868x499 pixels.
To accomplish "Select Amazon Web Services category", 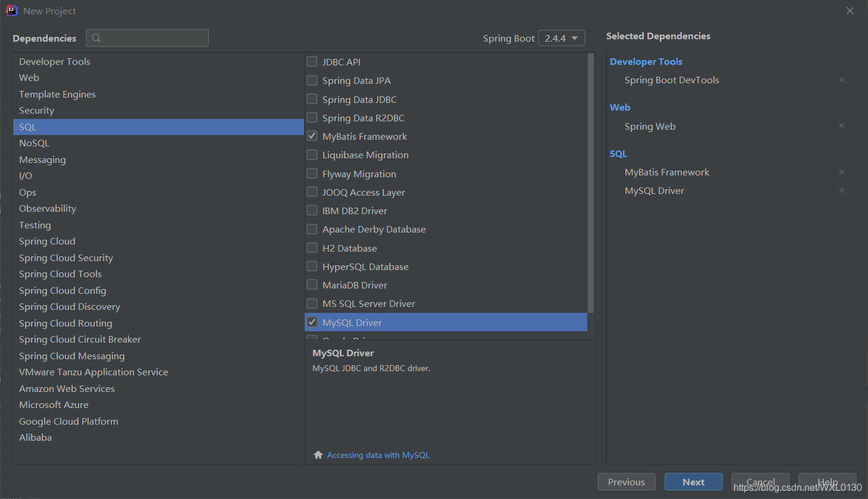I will click(158, 388).
